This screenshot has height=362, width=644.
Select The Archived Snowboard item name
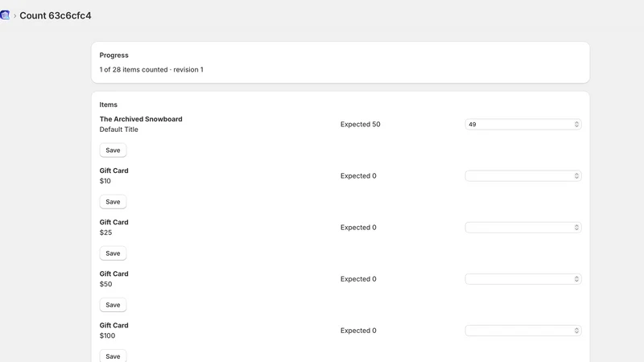tap(141, 119)
